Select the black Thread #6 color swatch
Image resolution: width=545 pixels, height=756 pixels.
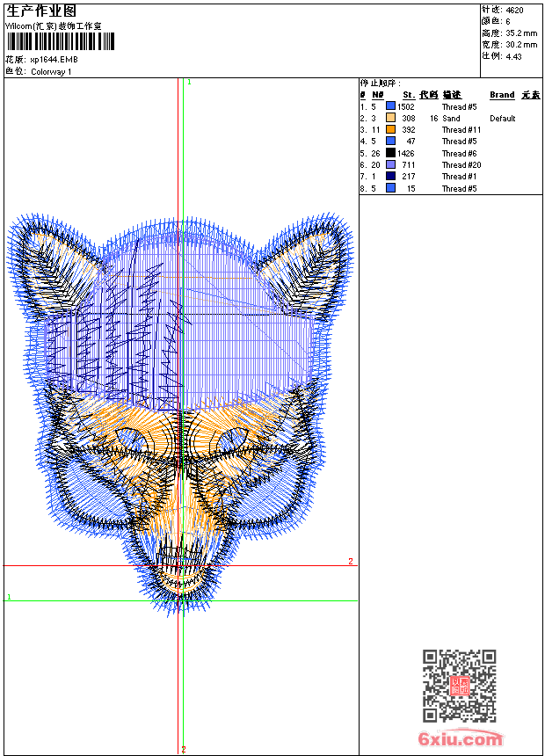(390, 153)
